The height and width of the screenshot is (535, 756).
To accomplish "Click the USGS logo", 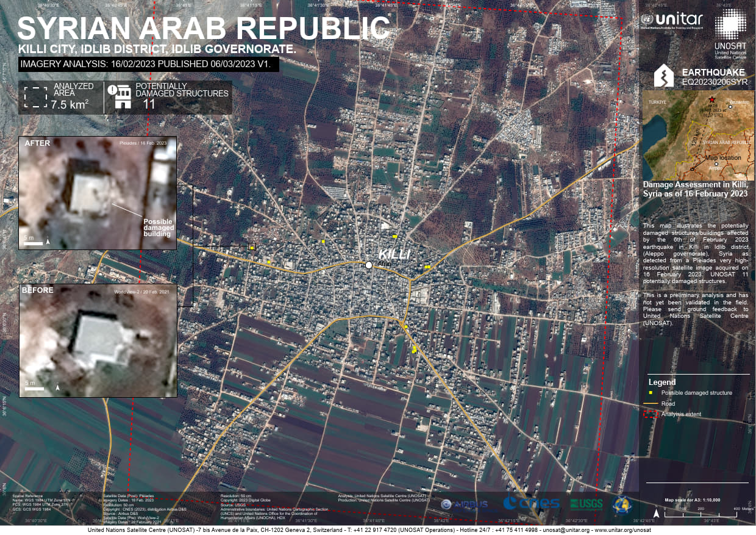I will 587,504.
